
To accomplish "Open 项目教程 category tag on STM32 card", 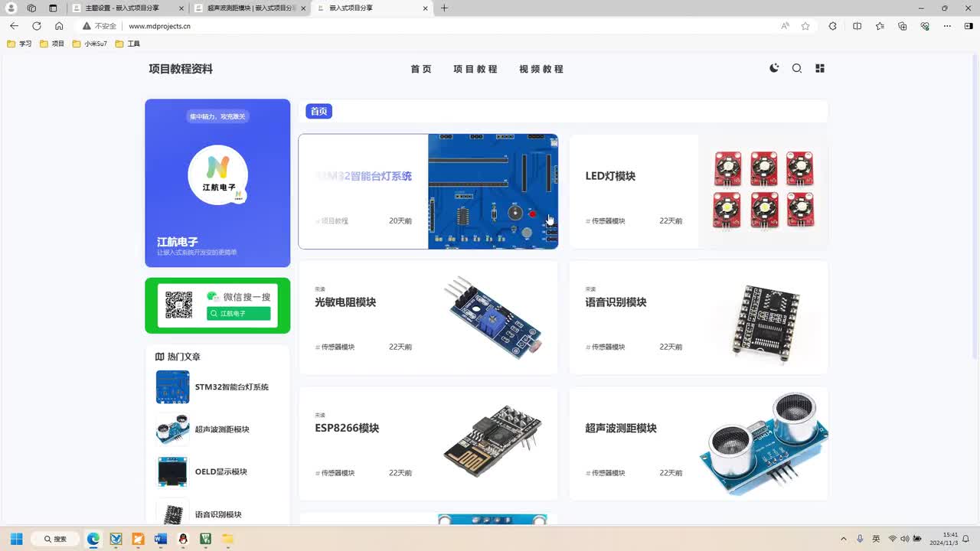I will 332,221.
